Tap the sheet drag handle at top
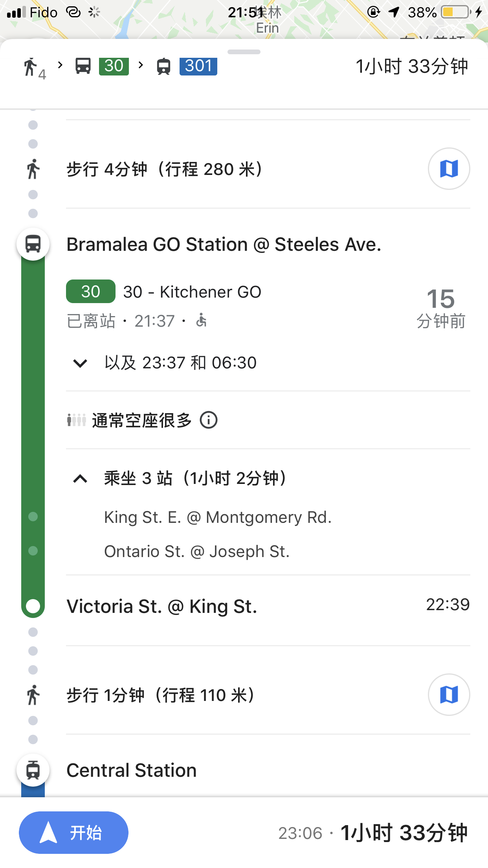Viewport: 488px width, 868px height. point(244,52)
